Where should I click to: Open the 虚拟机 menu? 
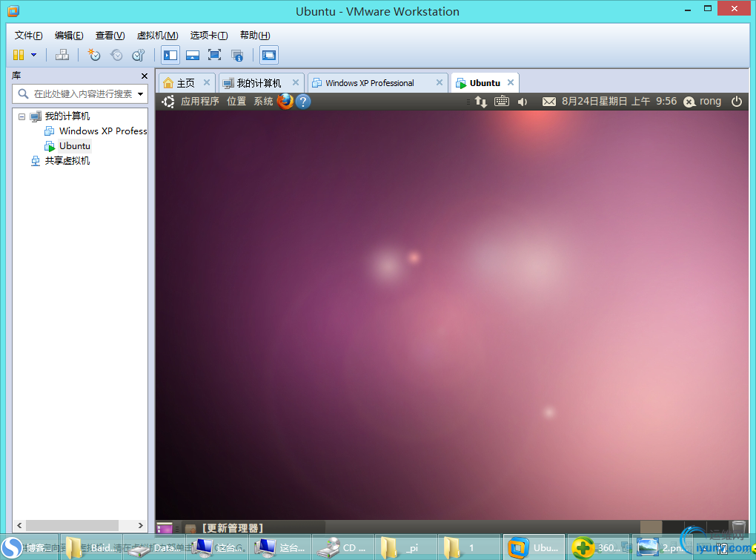(159, 35)
